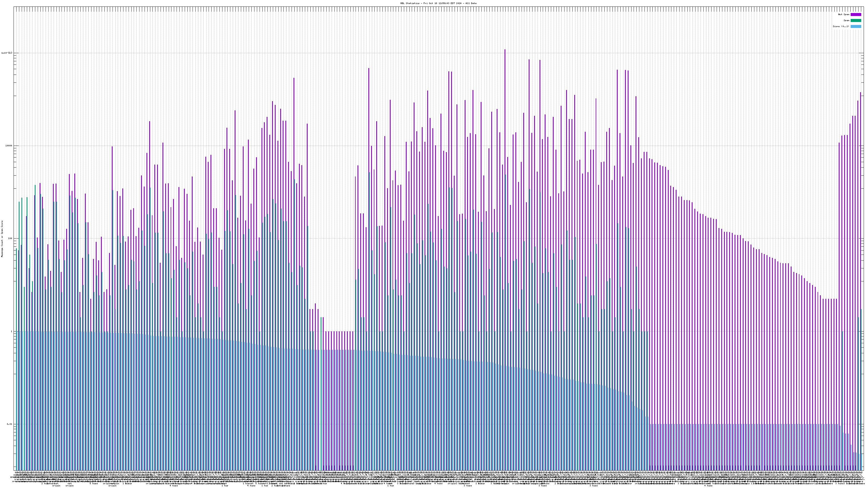868x488 pixels.
Task: Click the 10000 y-axis tick label
Action: (x=8, y=146)
